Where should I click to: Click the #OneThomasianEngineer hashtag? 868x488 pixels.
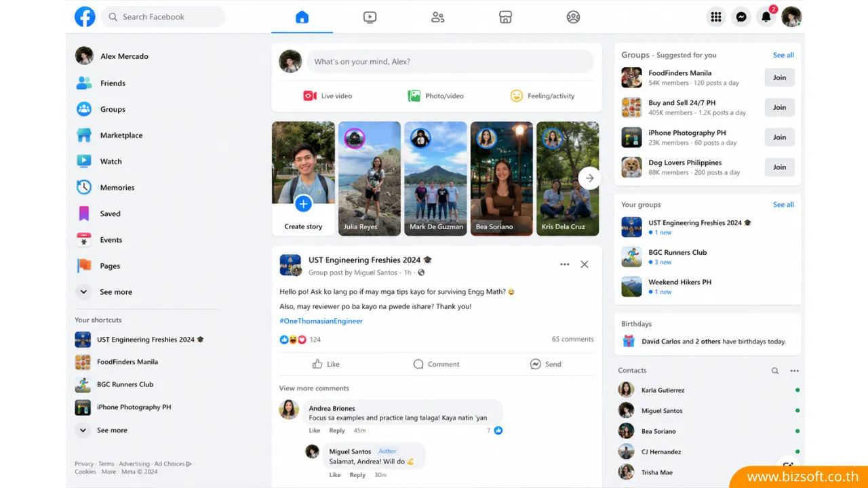click(x=321, y=321)
